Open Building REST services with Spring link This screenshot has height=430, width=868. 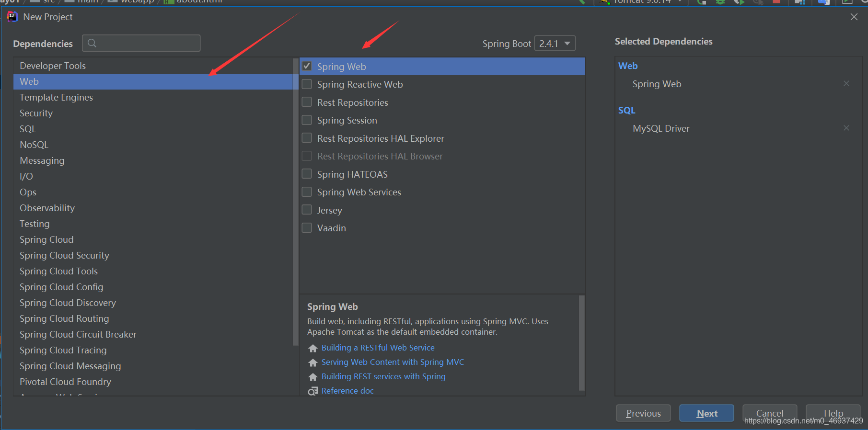[383, 376]
